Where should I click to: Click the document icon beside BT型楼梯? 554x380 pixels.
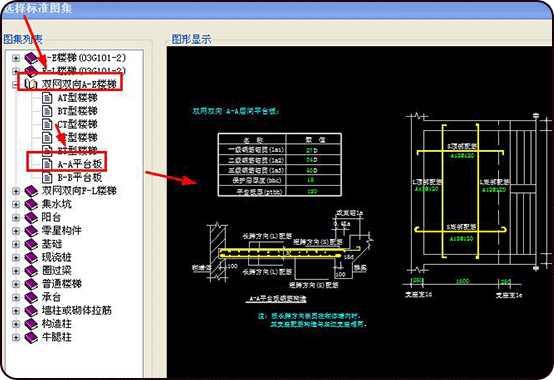click(47, 111)
